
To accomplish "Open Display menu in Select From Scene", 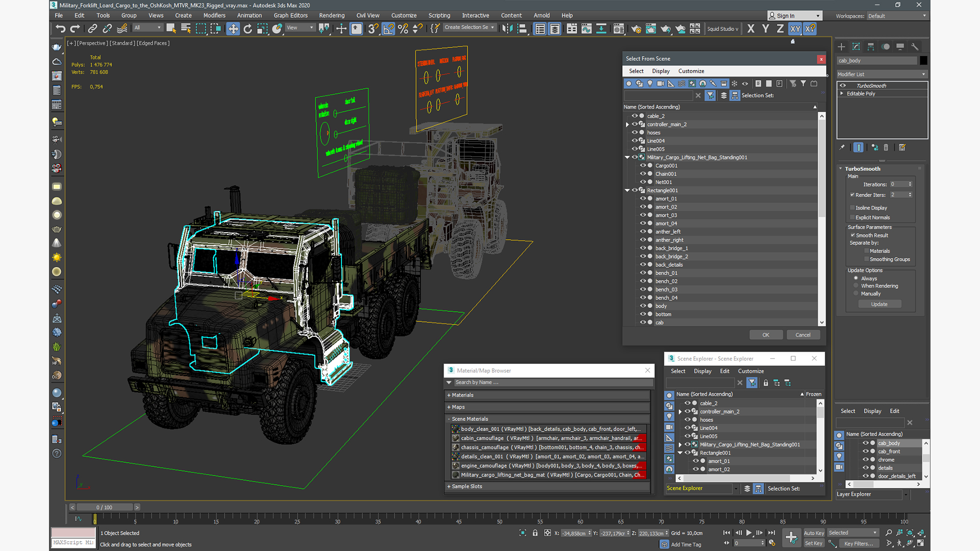I will tap(660, 71).
